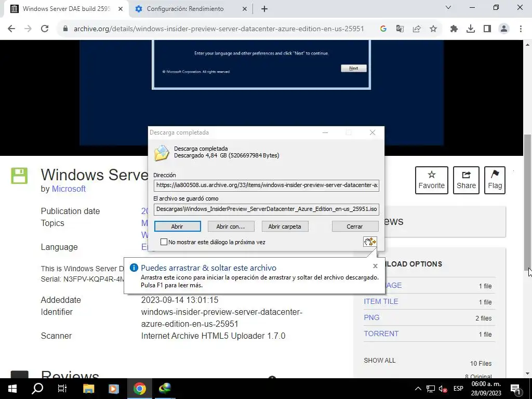Minimize the Descarga completada dialog
The width and height of the screenshot is (532, 399).
pos(325,132)
